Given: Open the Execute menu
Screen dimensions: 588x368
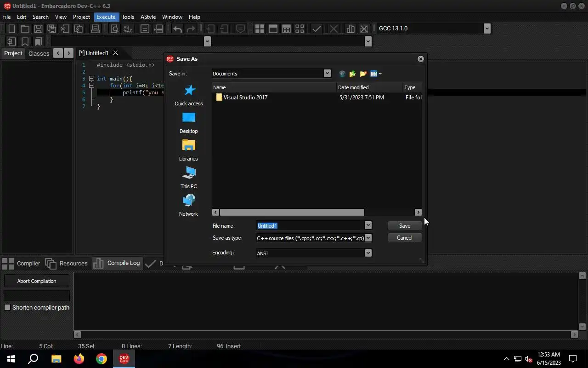Looking at the screenshot, I should pyautogui.click(x=106, y=17).
